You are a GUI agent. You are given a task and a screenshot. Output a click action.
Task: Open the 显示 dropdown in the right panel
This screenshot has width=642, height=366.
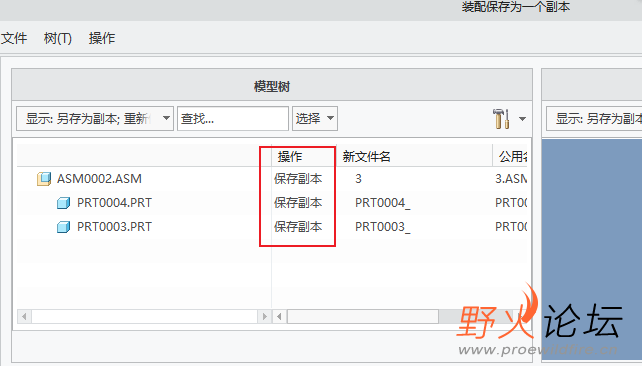[x=594, y=119]
